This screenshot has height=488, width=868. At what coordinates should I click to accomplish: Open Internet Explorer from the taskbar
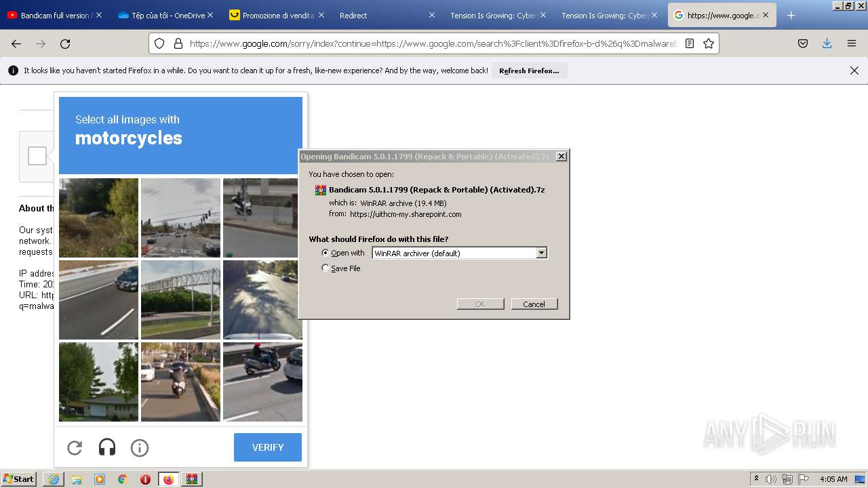pos(54,479)
